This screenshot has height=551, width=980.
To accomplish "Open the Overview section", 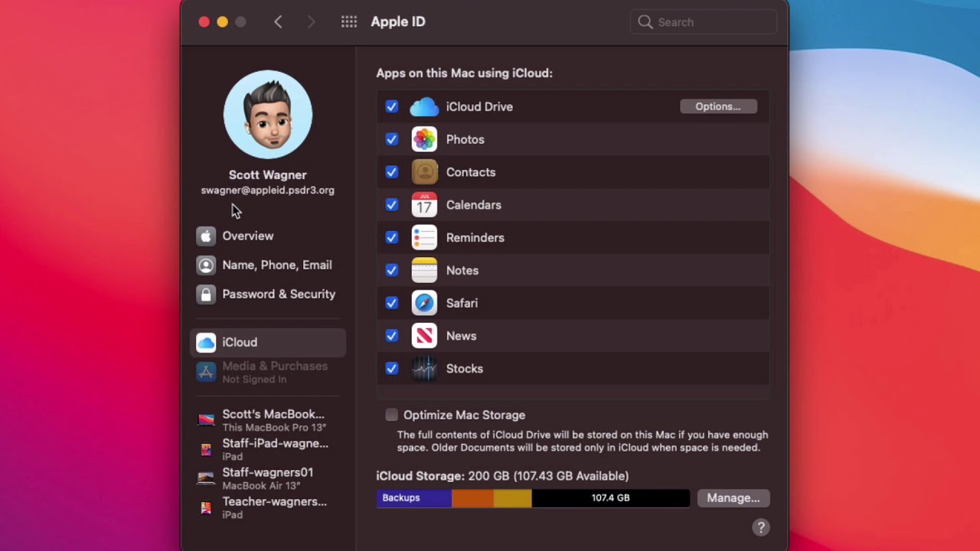I will 267,236.
